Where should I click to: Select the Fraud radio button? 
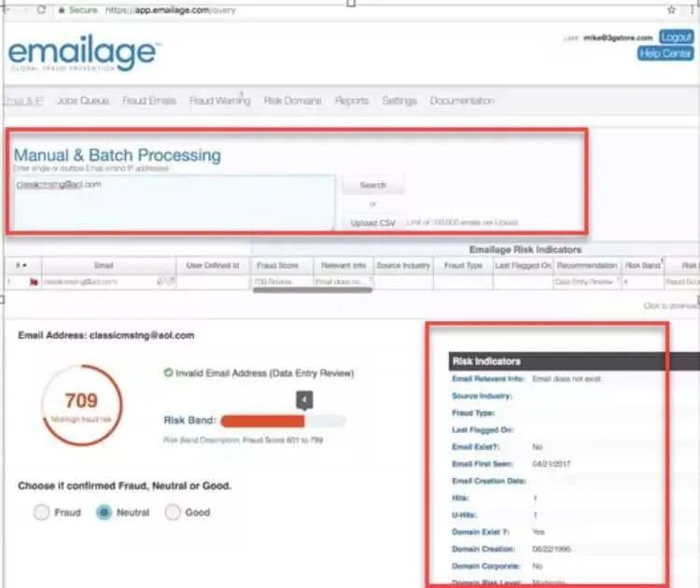click(x=41, y=512)
